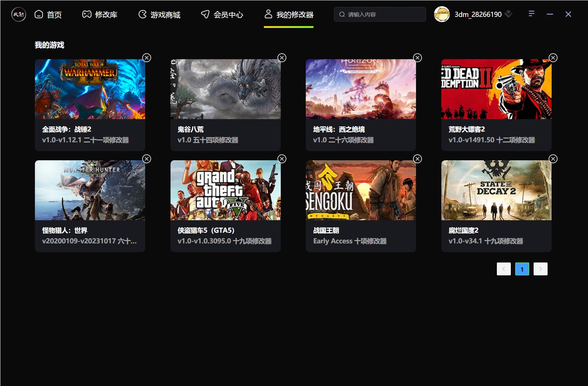The width and height of the screenshot is (588, 386).
Task: Click the 3DM Fengling app logo
Action: [x=19, y=14]
